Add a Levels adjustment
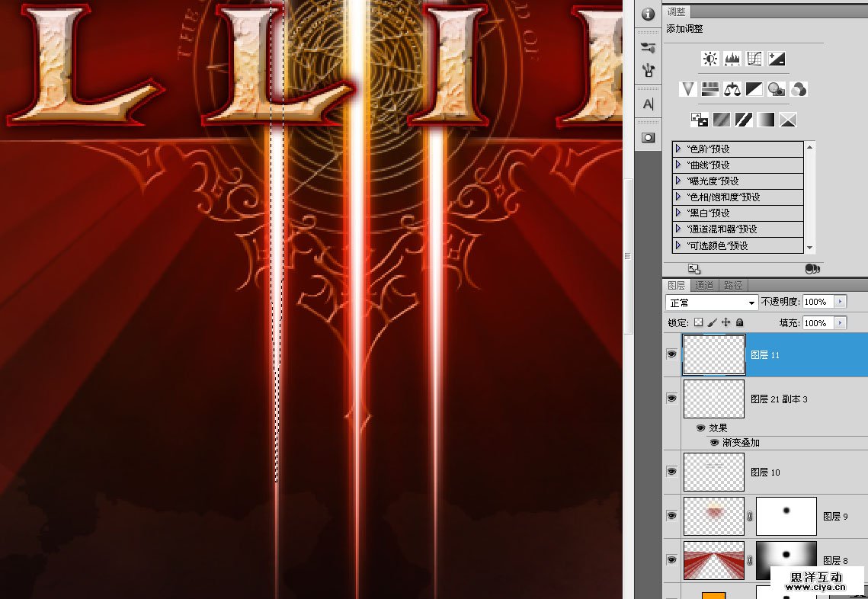868x599 pixels. pyautogui.click(x=732, y=59)
